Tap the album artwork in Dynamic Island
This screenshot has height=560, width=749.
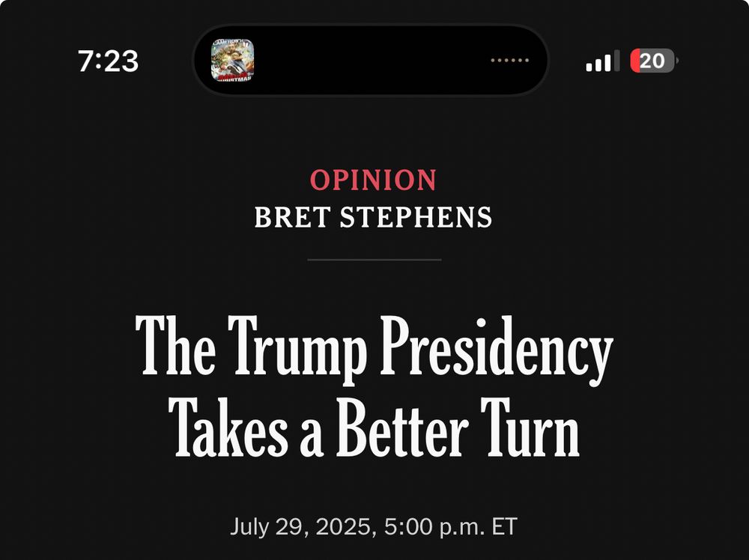(233, 60)
